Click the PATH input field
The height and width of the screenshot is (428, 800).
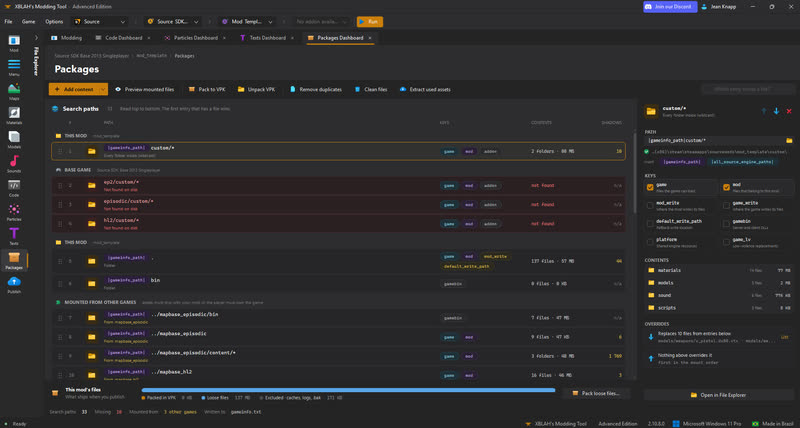point(714,140)
